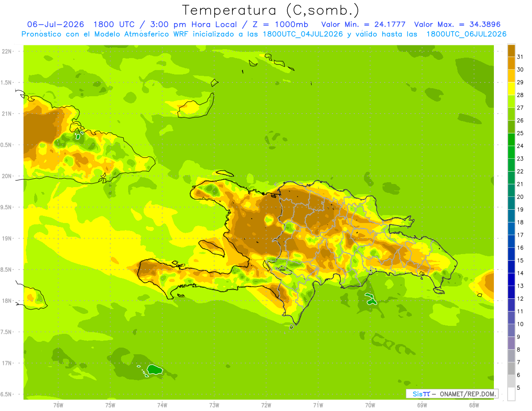Click the legend value '31'

pyautogui.click(x=520, y=57)
